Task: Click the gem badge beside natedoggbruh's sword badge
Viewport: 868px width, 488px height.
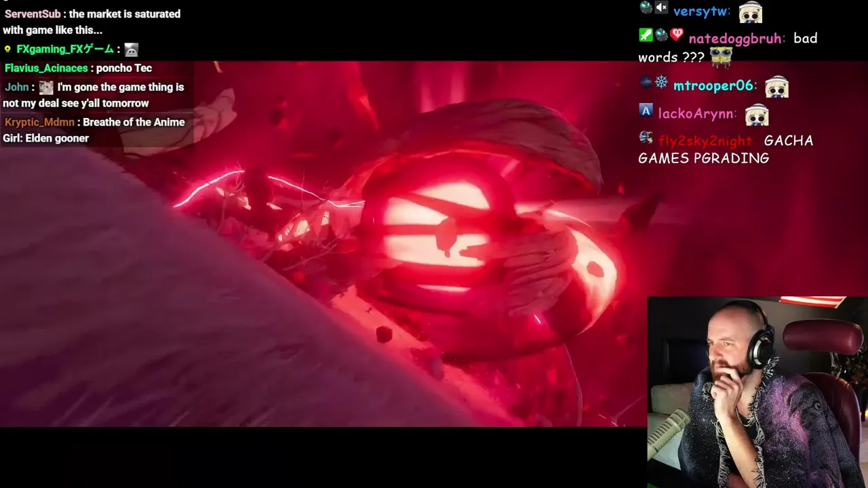Action: [x=661, y=35]
